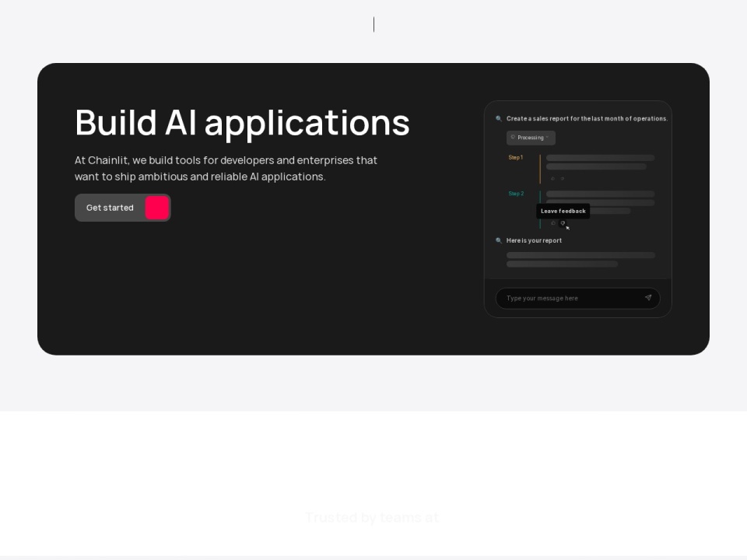Click the Here is your report text
This screenshot has height=560, width=747.
534,240
